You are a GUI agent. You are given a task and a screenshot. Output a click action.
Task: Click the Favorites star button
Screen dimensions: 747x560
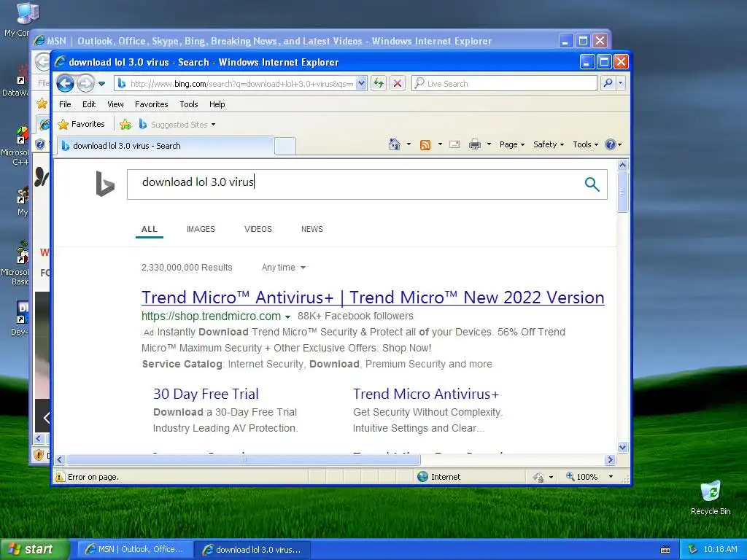coord(82,124)
